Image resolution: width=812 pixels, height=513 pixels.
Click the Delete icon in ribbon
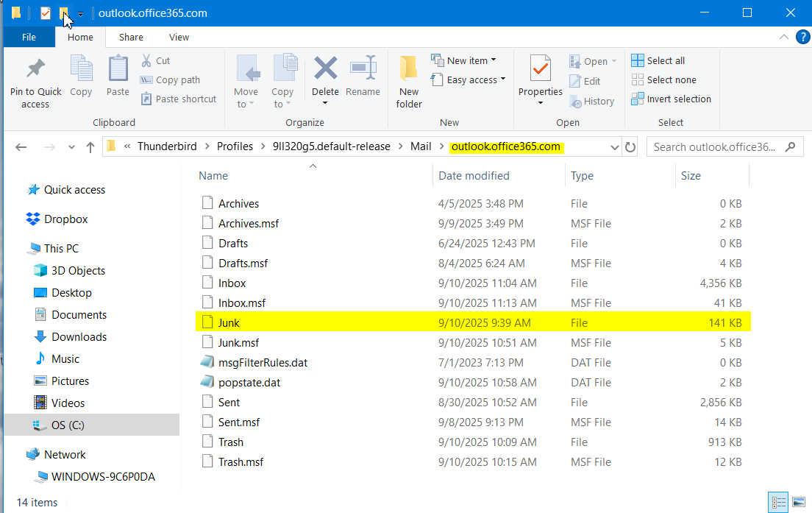325,68
